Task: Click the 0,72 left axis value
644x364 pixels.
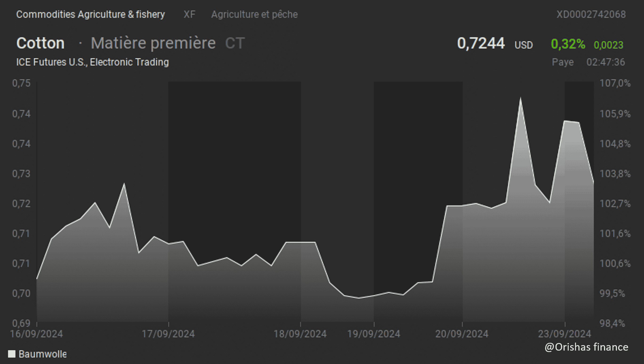Action: pos(21,204)
